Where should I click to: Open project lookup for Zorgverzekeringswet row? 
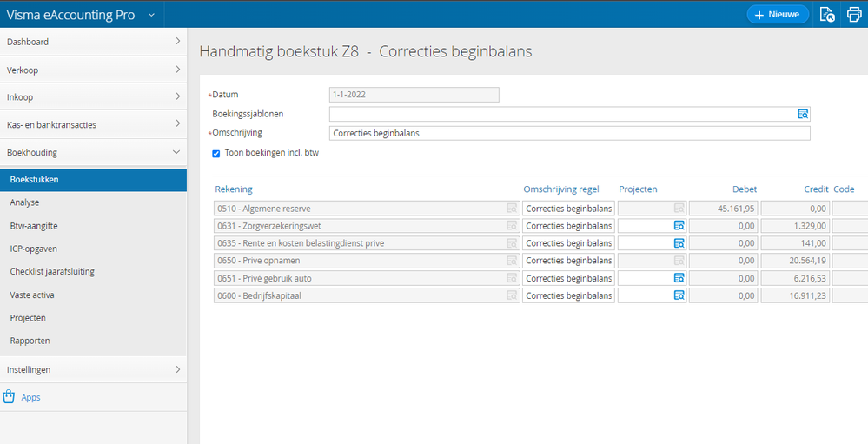[x=679, y=226]
